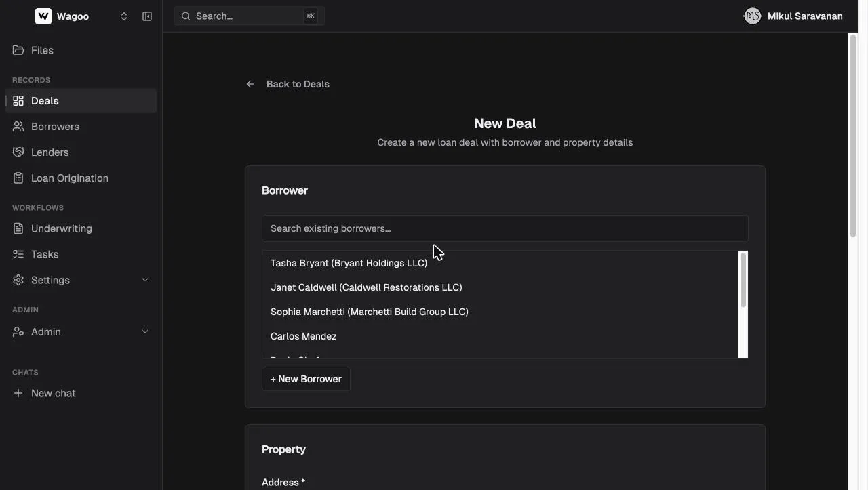Click the Wagoo logo icon
Screen dimensions: 868x490
point(43,16)
